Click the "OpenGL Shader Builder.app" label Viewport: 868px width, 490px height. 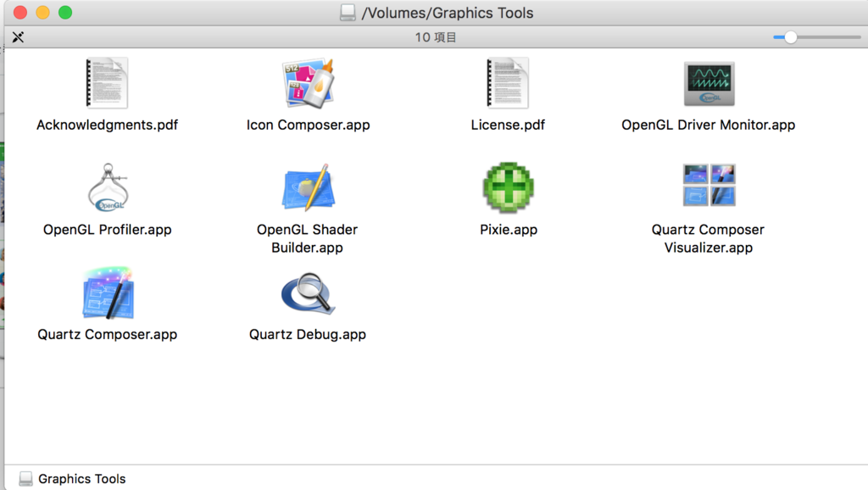click(307, 238)
